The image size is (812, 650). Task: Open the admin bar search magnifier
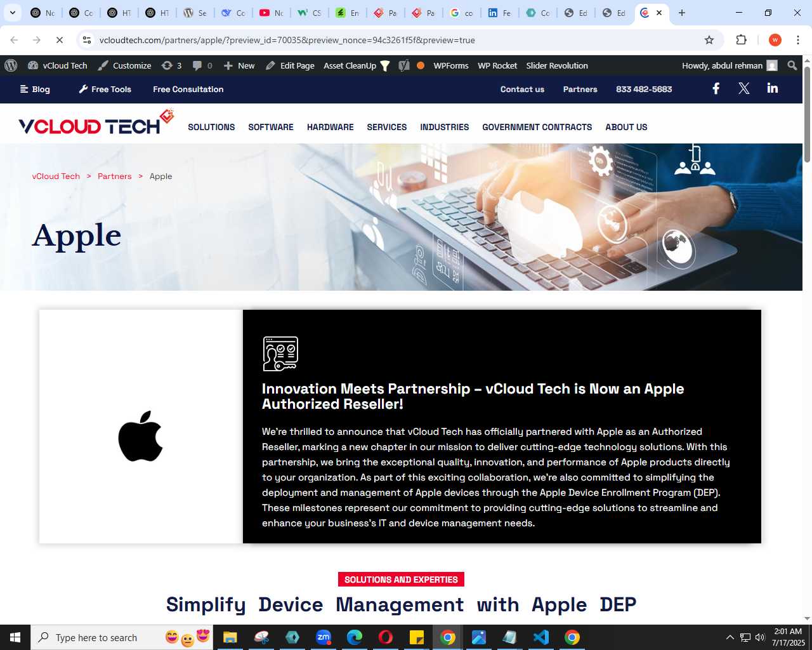[x=792, y=65]
